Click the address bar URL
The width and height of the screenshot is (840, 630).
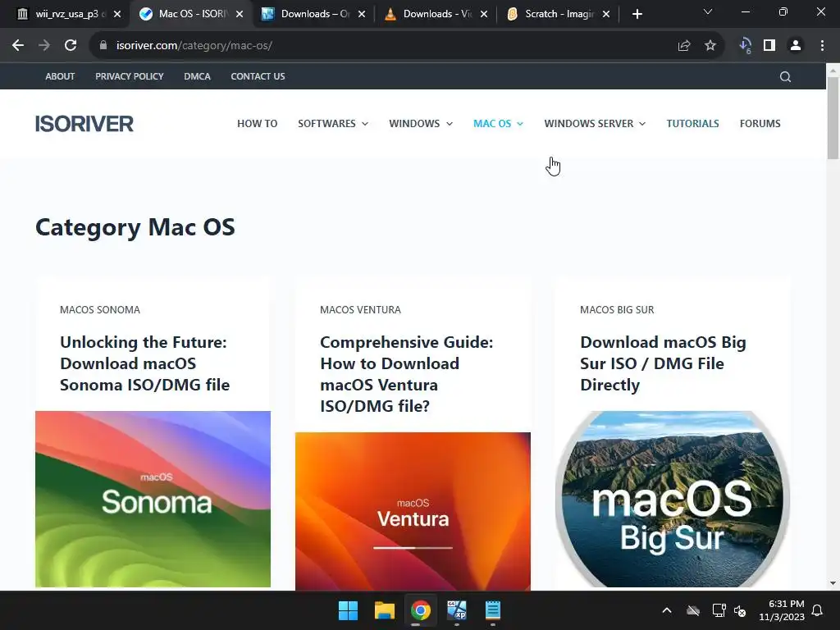click(x=194, y=46)
